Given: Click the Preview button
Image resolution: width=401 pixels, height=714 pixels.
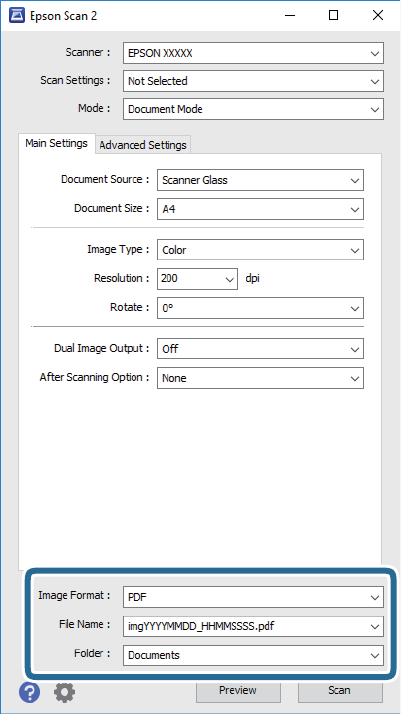Looking at the screenshot, I should (x=238, y=691).
